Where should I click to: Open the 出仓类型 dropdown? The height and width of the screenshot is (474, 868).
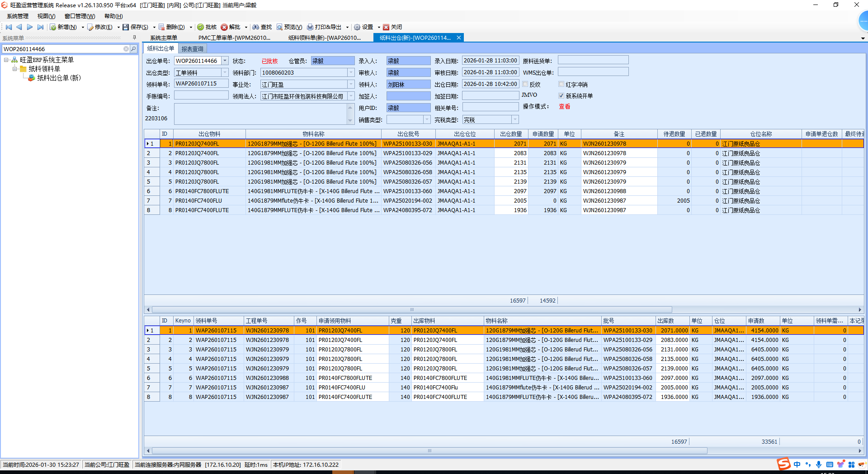(225, 72)
